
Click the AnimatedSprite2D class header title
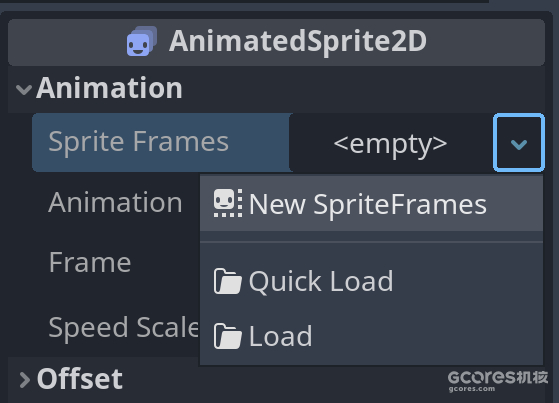coord(298,41)
